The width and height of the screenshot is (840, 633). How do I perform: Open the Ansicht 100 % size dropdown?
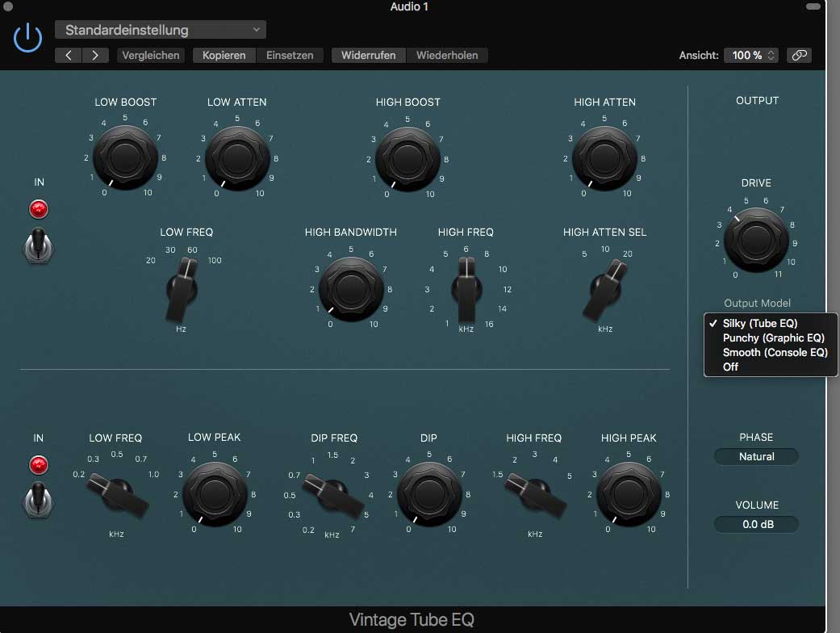pyautogui.click(x=750, y=56)
